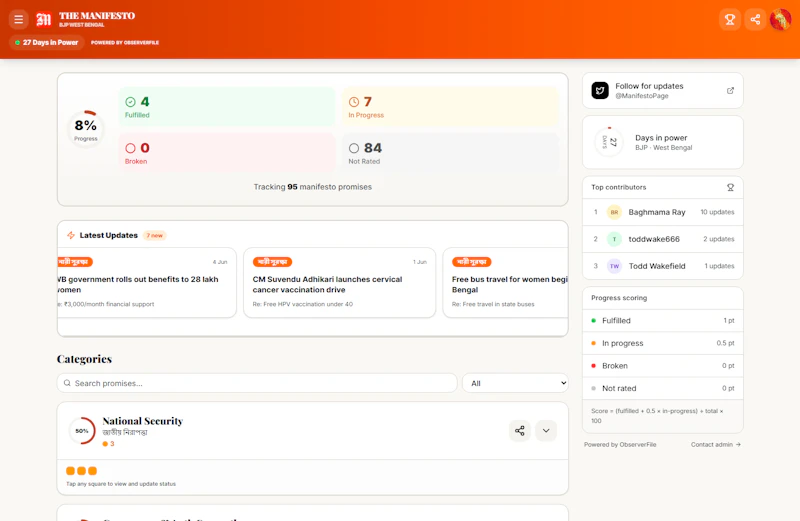Open Follow for updates @ManifestoPage
Viewport: 800px width, 521px height.
[663, 90]
